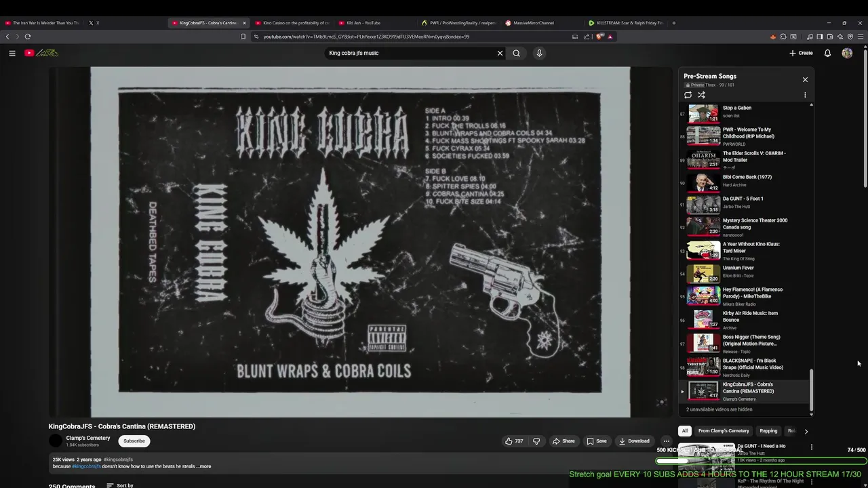Focus the YouTube search field
The height and width of the screenshot is (488, 868).
pyautogui.click(x=410, y=53)
